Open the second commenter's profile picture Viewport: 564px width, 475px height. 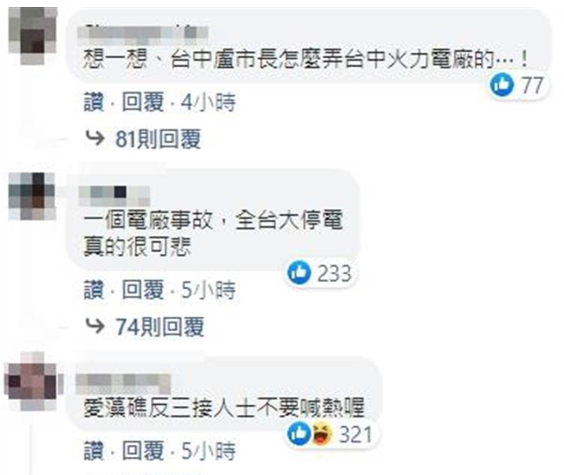32,196
